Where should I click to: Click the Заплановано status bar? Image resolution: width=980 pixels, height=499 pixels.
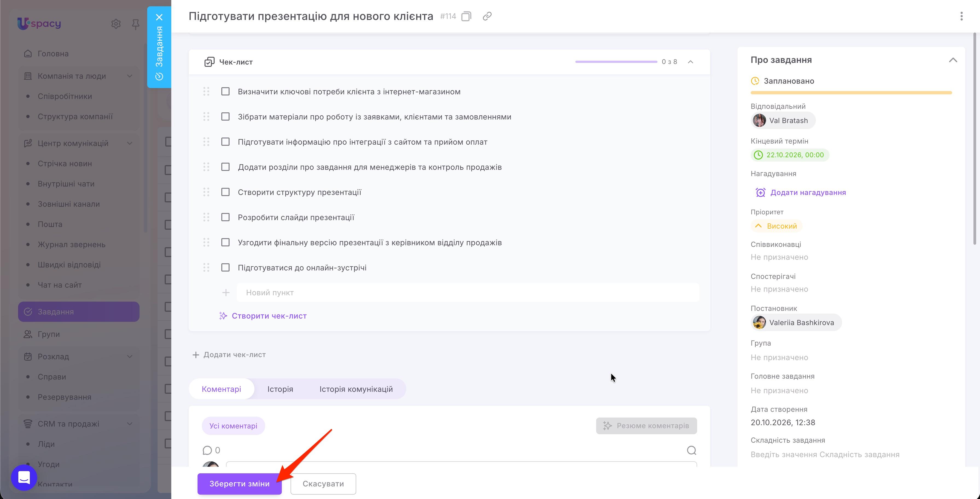coord(851,93)
